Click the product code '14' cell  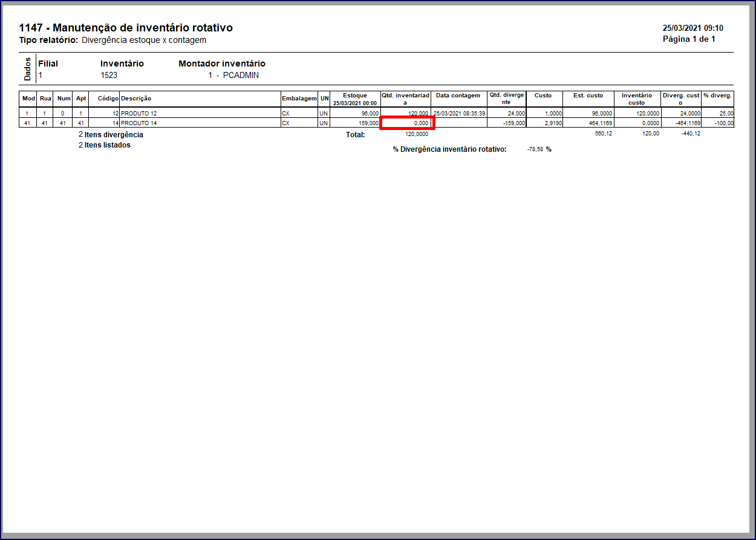coord(116,123)
